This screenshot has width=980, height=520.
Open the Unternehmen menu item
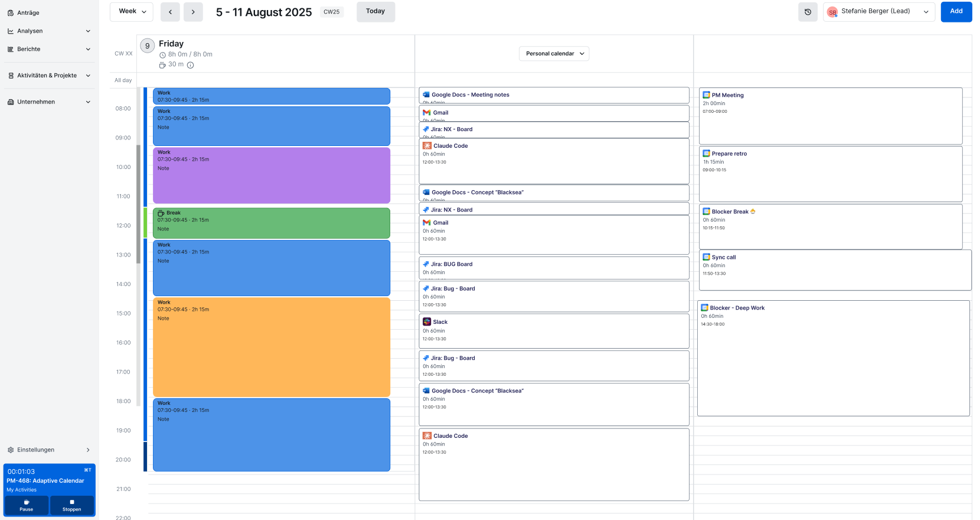(x=49, y=102)
